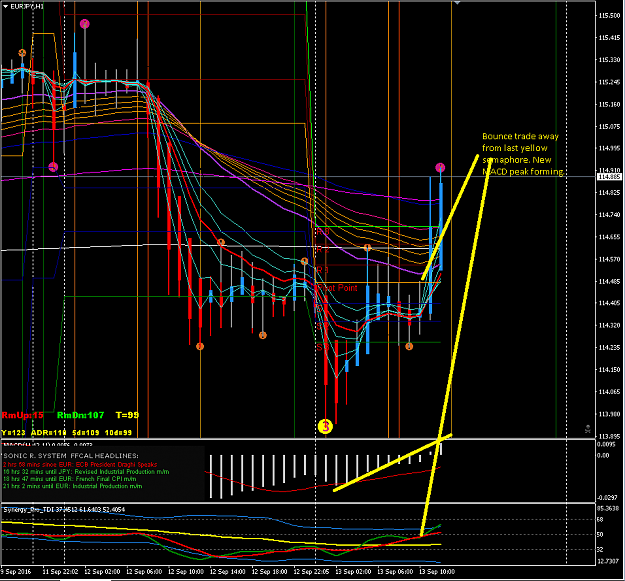Click the RmDn:107 readout
This screenshot has height=581, width=625.
[x=80, y=415]
